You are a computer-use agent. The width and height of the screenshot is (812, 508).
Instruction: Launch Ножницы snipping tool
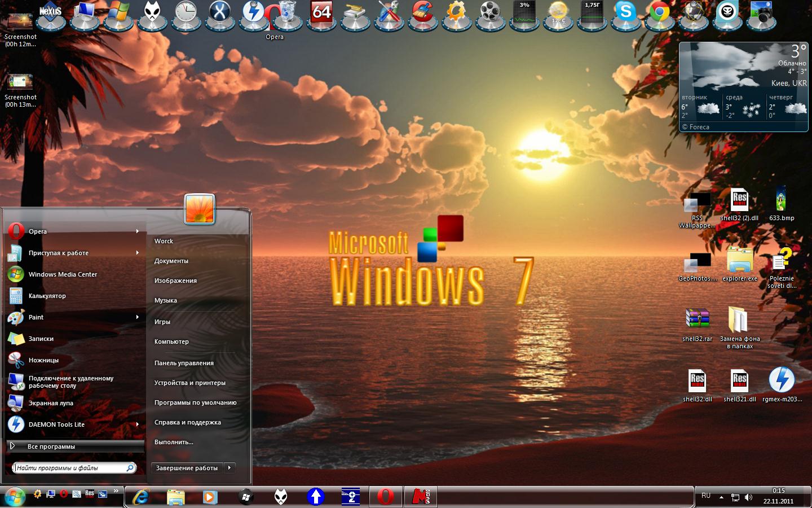tap(75, 360)
